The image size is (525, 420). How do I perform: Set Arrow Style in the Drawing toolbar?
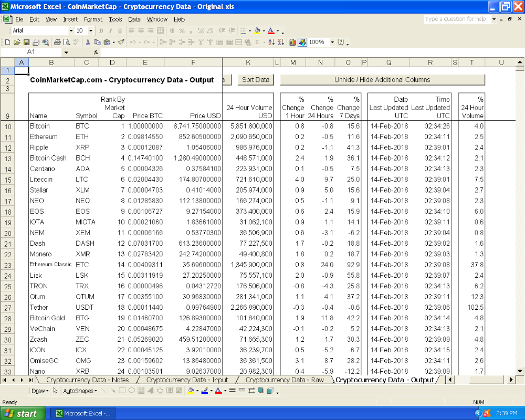tap(251, 391)
